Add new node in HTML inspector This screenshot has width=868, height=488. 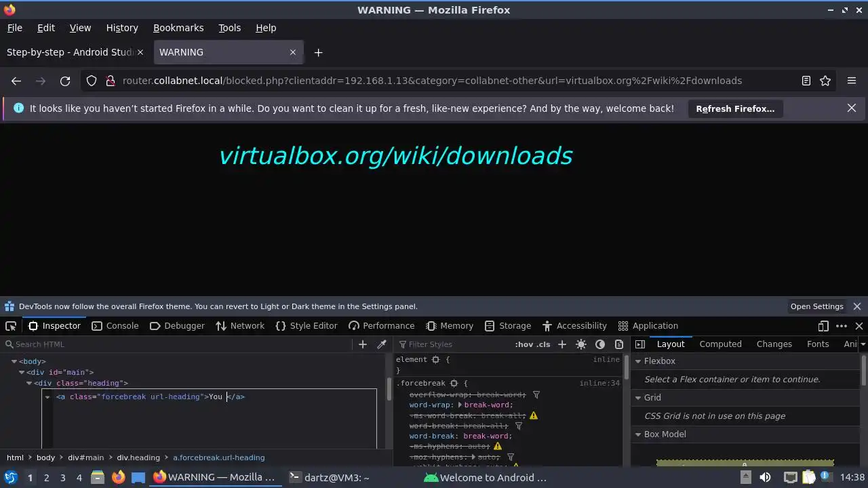[363, 344]
